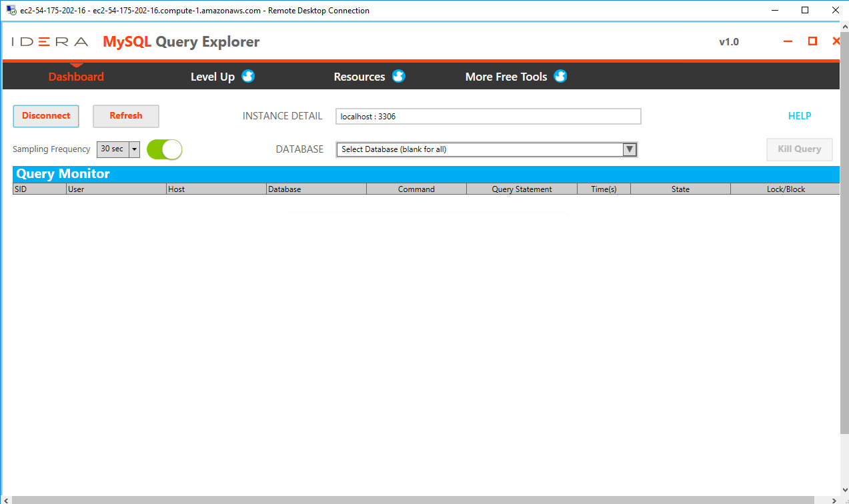Click the horizontal scrollbar left arrow

click(x=5, y=499)
